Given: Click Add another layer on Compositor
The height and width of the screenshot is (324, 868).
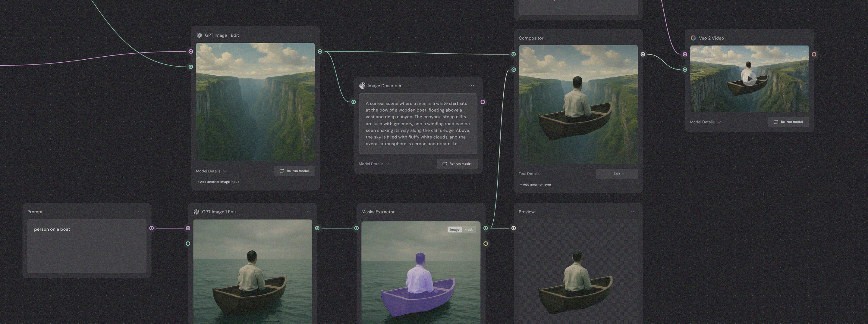Looking at the screenshot, I should coord(536,185).
